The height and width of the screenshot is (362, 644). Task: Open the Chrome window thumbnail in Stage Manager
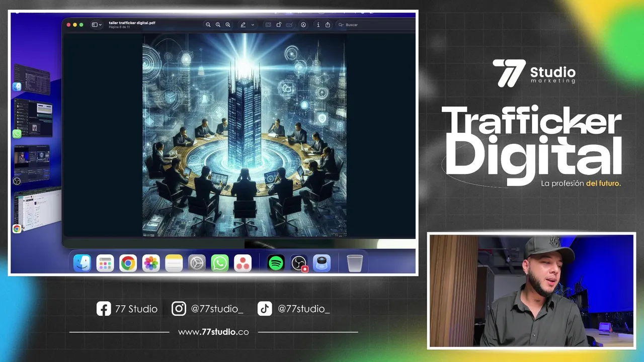pyautogui.click(x=38, y=209)
